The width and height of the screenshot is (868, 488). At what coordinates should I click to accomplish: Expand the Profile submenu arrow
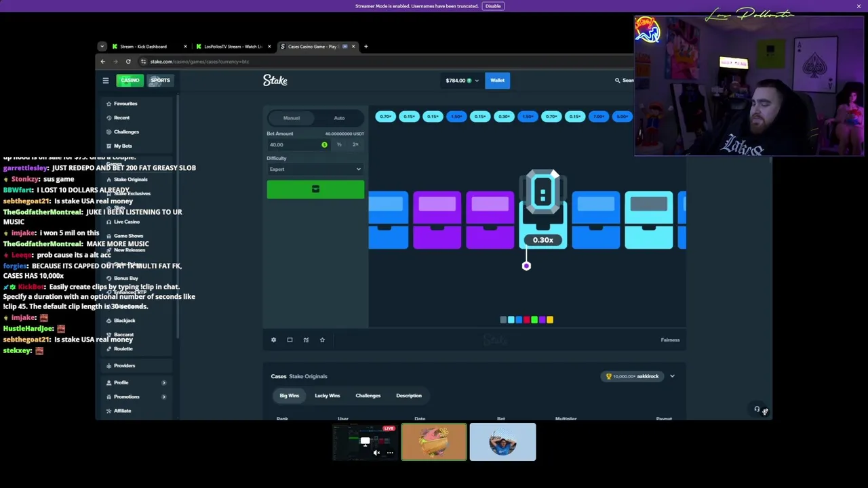(163, 383)
